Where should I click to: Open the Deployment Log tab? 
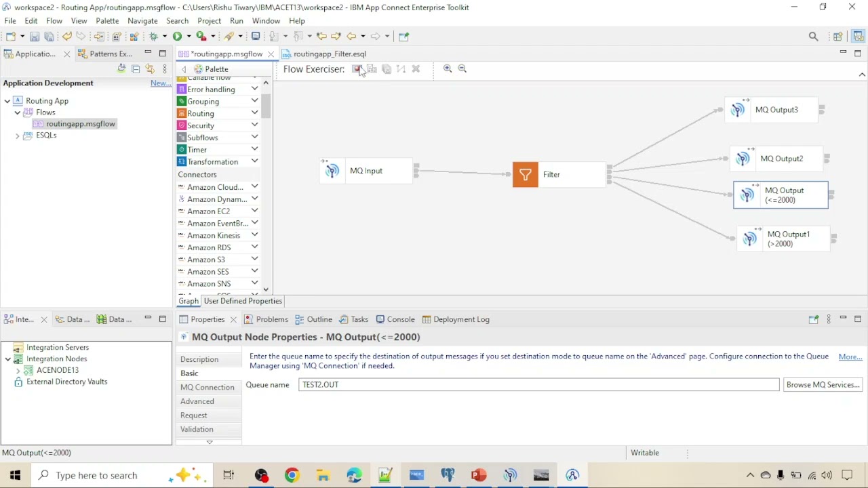455,319
